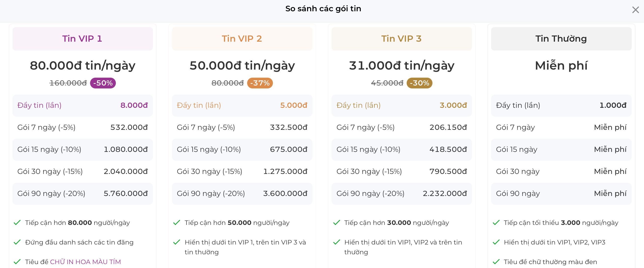Click checkmark beside 'Tiếp cận hơn 30.000 người/ngày'
The height and width of the screenshot is (268, 644).
336,222
